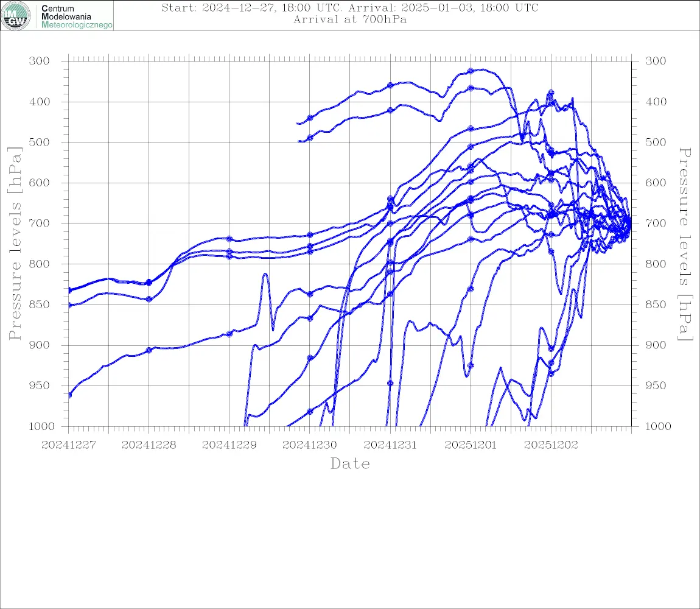Click trajectory marker at 20241231 near 945 hPa
700x609 pixels.
[390, 383]
